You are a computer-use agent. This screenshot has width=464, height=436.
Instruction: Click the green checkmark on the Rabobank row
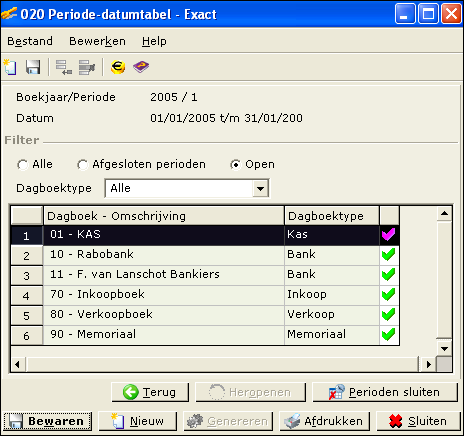pos(389,255)
